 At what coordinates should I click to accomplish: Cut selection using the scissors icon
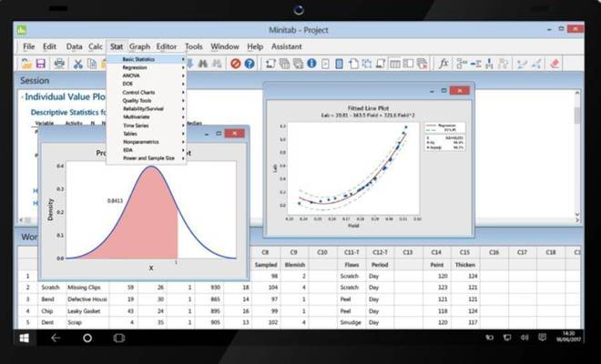(77, 64)
